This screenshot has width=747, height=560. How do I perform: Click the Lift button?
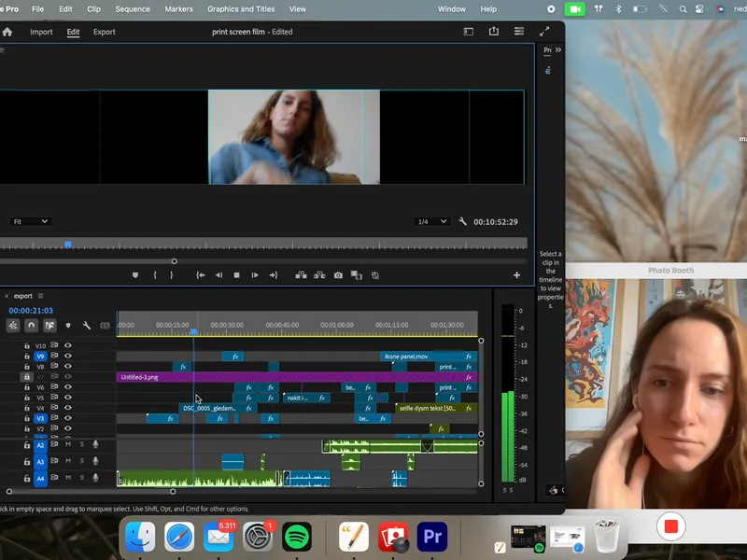coord(301,275)
